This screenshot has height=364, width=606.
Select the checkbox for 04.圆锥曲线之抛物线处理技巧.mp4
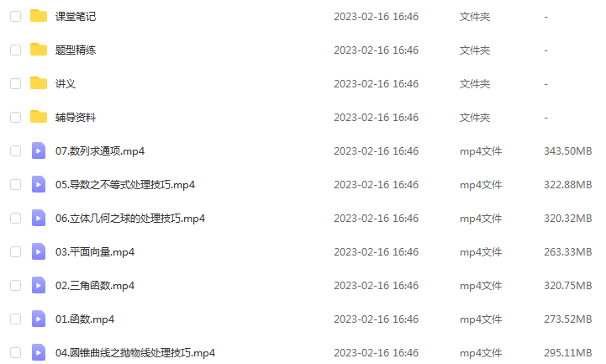(x=15, y=352)
